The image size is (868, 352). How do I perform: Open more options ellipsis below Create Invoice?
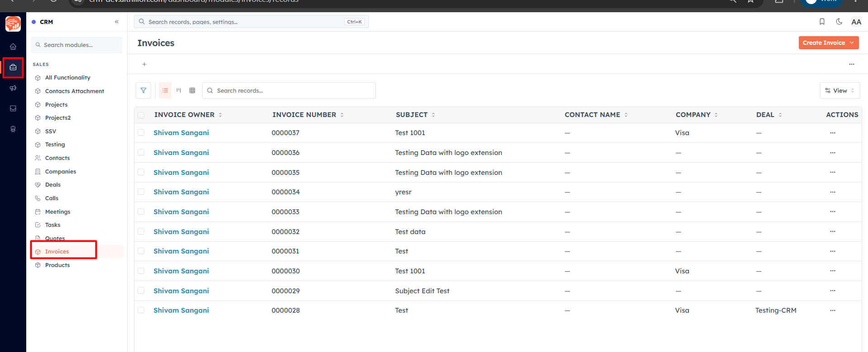tap(852, 64)
